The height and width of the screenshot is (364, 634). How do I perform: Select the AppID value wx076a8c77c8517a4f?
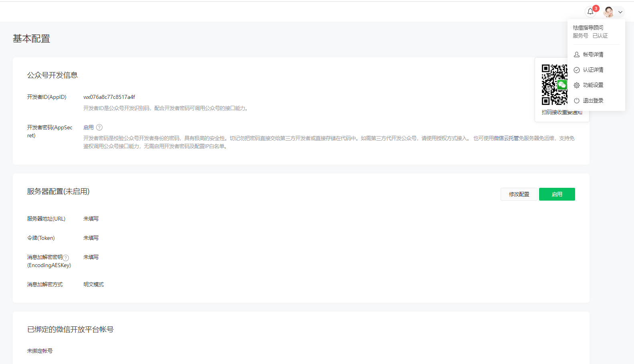pos(109,97)
